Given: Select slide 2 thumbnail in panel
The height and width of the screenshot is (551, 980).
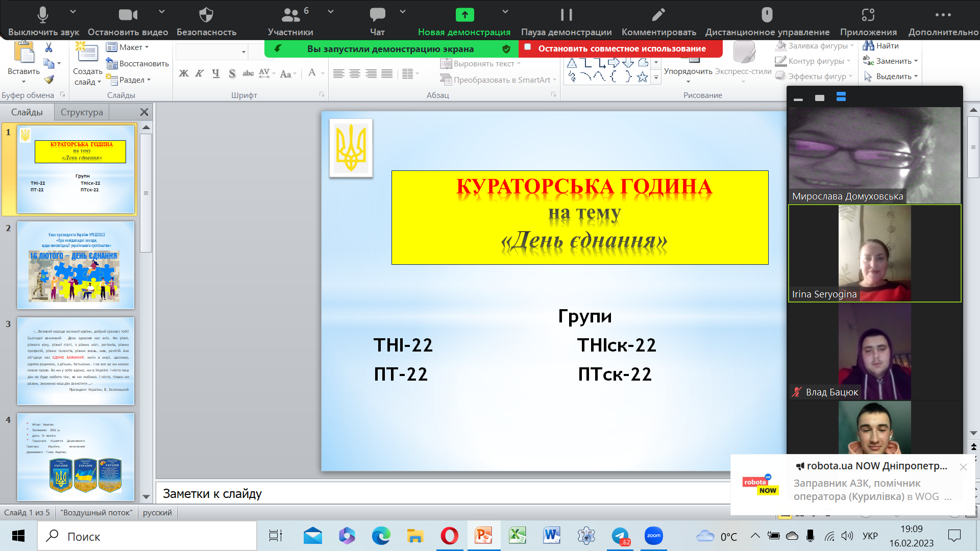Looking at the screenshot, I should click(x=76, y=265).
